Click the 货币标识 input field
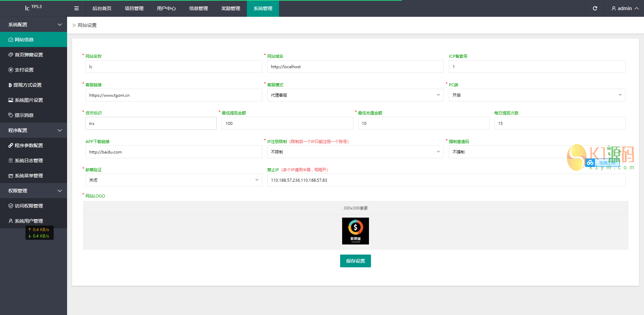 pos(151,123)
